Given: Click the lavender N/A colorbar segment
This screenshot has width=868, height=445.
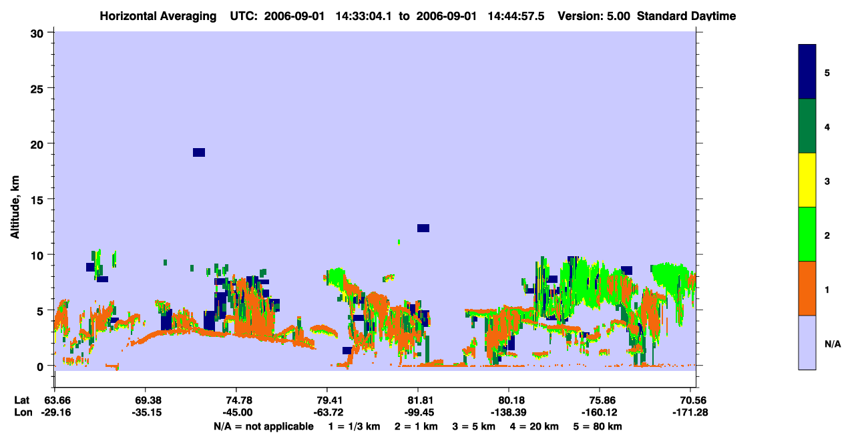Looking at the screenshot, I should 807,342.
